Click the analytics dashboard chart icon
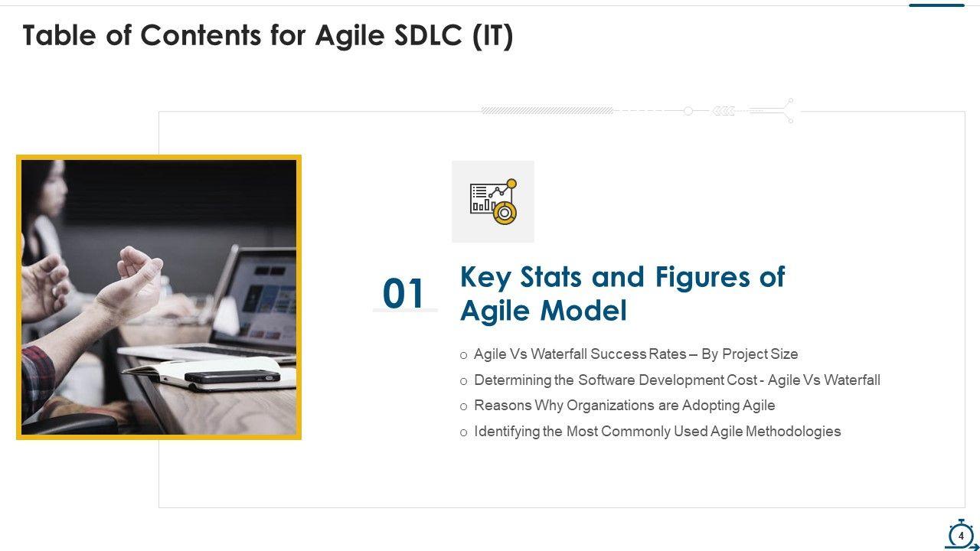 point(493,201)
